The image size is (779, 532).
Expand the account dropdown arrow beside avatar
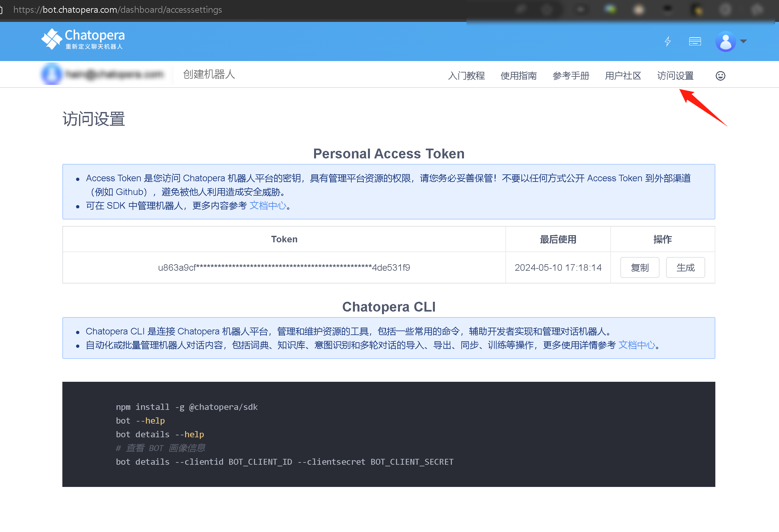coord(743,41)
